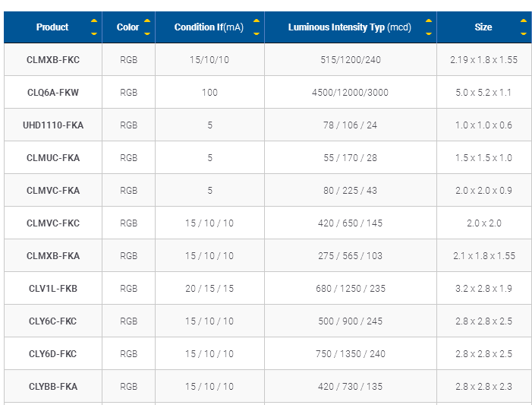The width and height of the screenshot is (532, 405).
Task: Sort Size column ascending with up arrow
Action: 524,21
